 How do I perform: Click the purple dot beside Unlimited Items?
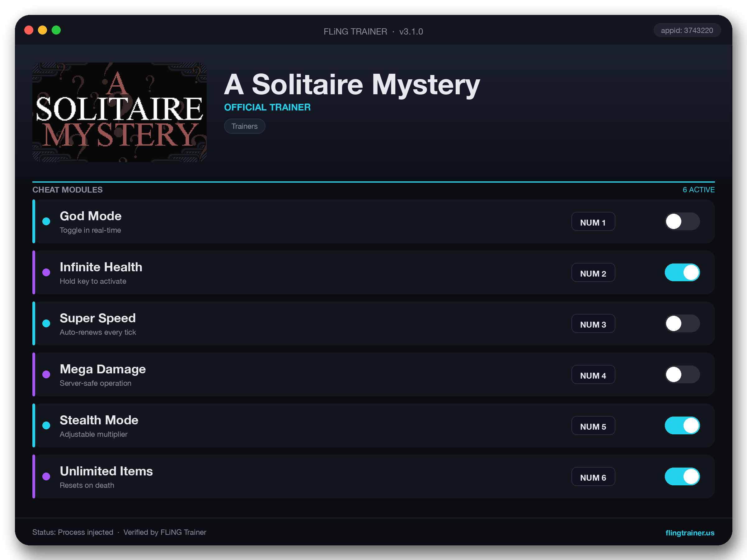click(46, 476)
